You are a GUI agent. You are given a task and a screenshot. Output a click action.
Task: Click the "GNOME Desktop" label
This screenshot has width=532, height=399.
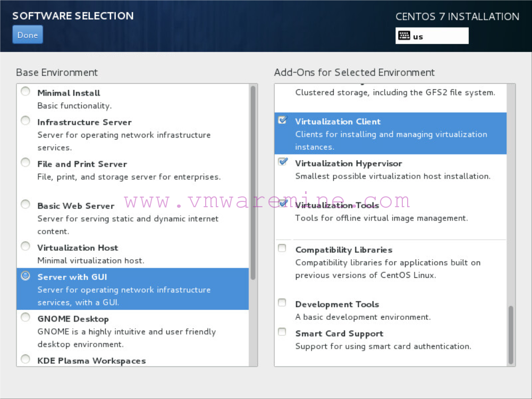tap(73, 319)
